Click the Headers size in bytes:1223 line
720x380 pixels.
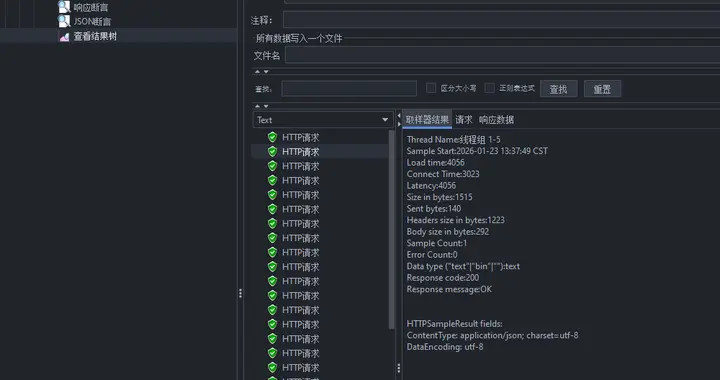click(456, 220)
